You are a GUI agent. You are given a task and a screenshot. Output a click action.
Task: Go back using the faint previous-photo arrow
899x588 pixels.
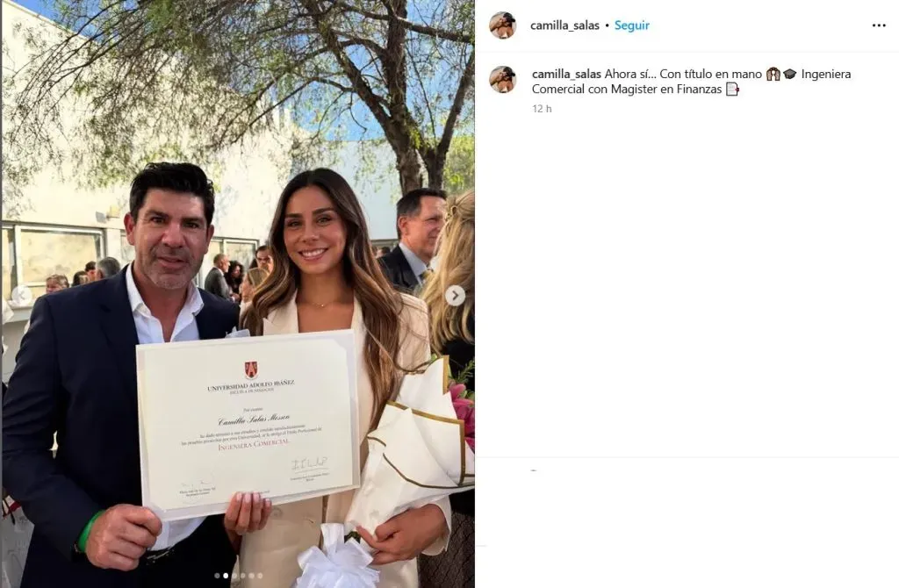click(22, 295)
